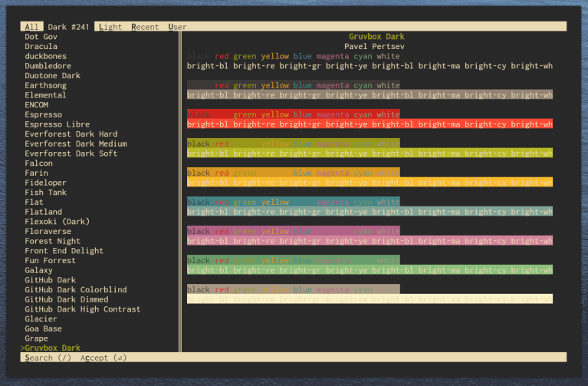Pick the Falcon theme
Image resolution: width=588 pixels, height=386 pixels.
click(x=38, y=163)
